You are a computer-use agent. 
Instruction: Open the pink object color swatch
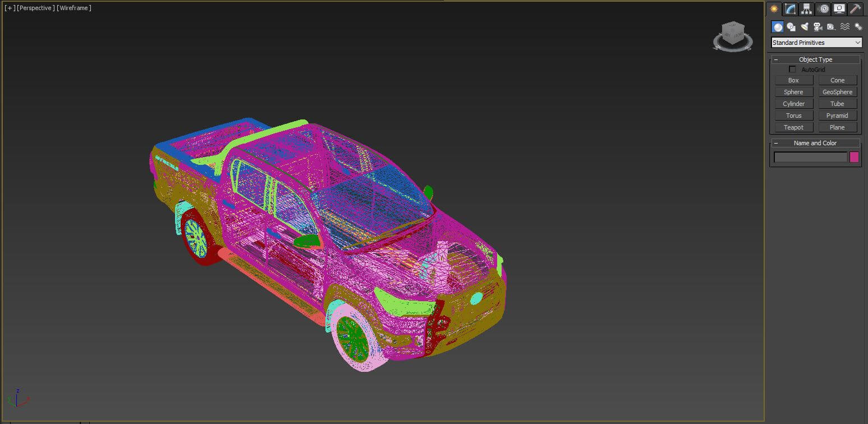[854, 157]
